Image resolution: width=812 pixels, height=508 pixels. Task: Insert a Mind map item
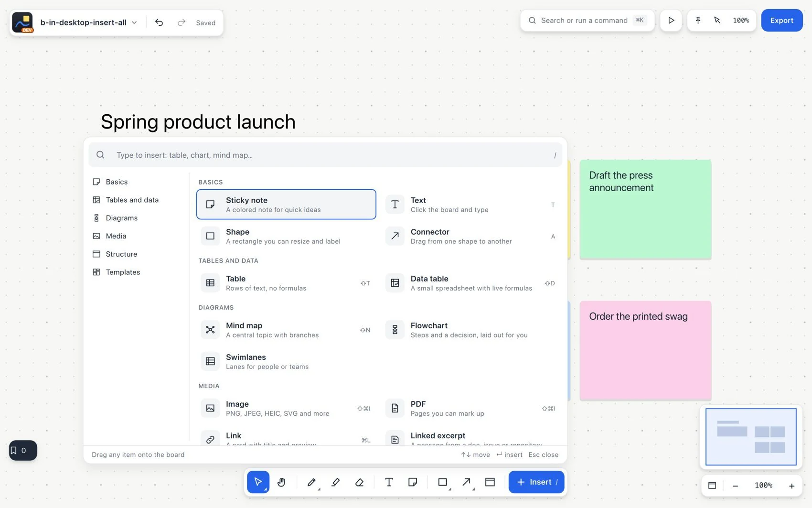coord(286,330)
